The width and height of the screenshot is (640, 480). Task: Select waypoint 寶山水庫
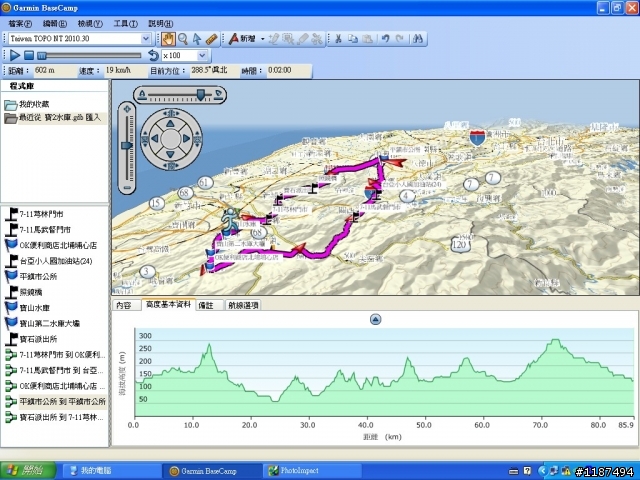pos(34,308)
